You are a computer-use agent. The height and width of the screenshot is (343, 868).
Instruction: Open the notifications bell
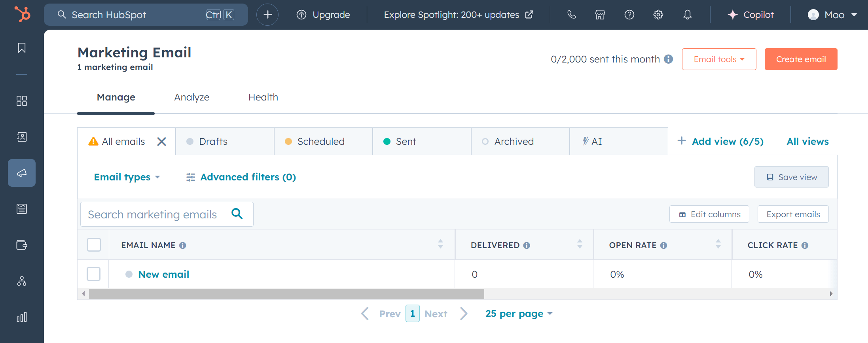[x=688, y=15]
